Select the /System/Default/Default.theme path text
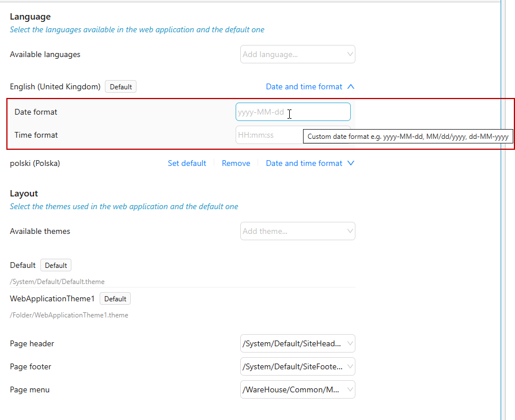The image size is (515, 420). point(57,282)
